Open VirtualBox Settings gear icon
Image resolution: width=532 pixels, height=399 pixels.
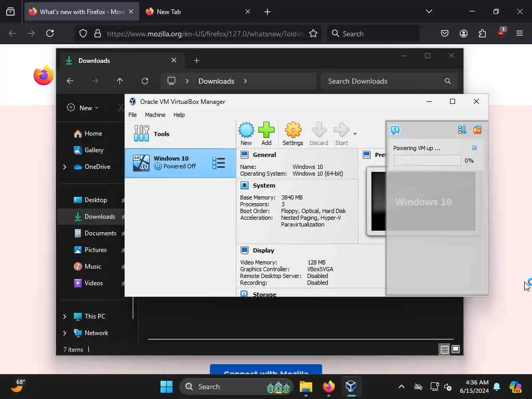pyautogui.click(x=293, y=134)
